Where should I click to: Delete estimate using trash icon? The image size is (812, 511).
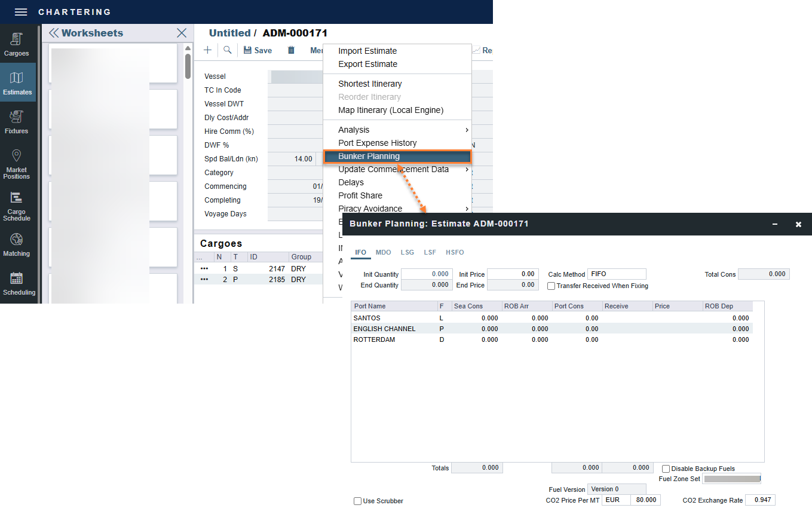pos(291,50)
